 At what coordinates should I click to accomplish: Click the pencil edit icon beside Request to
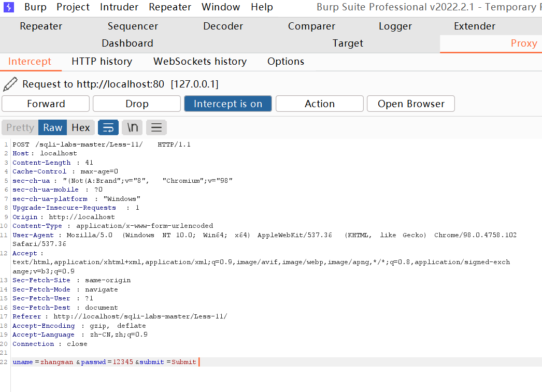point(10,84)
